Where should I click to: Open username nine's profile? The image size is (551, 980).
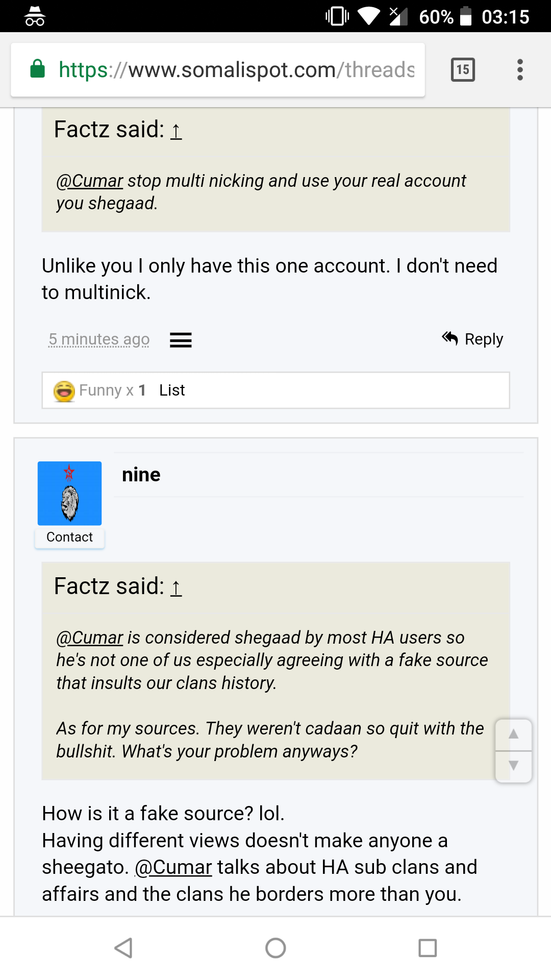click(x=141, y=475)
